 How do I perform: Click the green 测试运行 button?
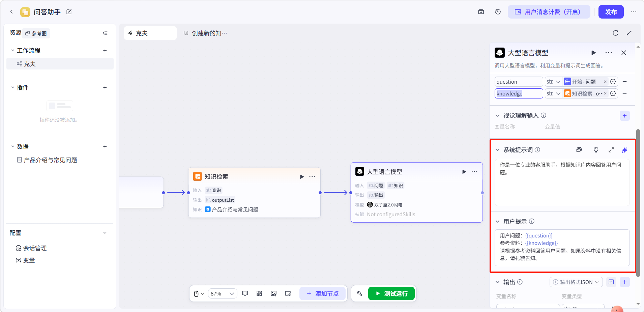(x=391, y=293)
